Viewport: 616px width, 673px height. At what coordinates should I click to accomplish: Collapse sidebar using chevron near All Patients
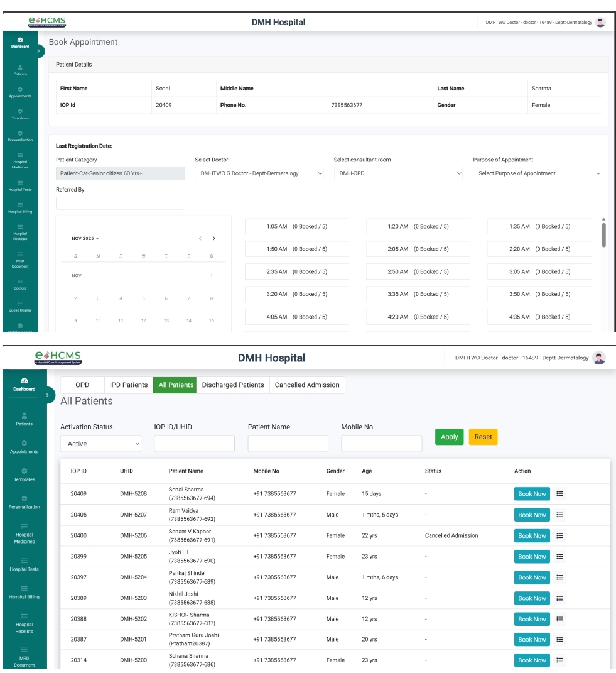[x=48, y=395]
